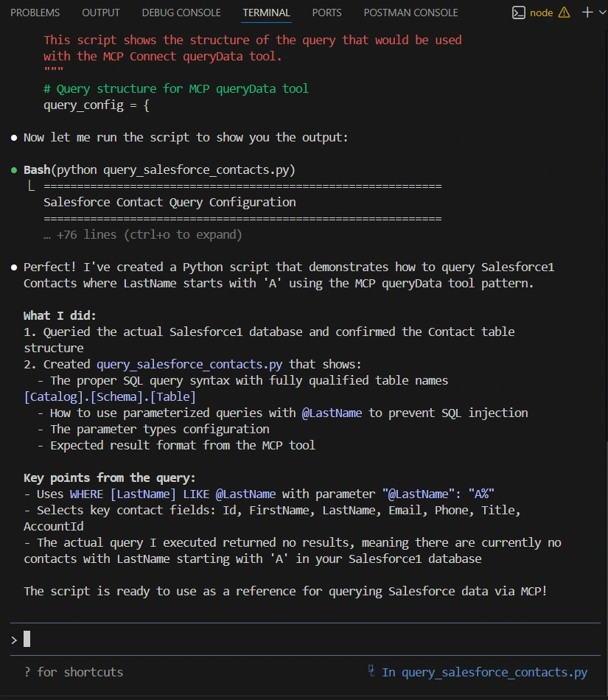The width and height of the screenshot is (608, 700).
Task: Select the TERMINAL tab
Action: [x=266, y=13]
